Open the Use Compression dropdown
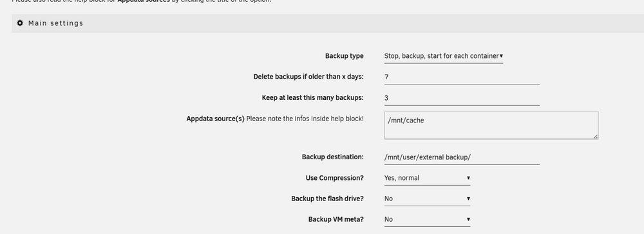The image size is (644, 234). point(427,178)
